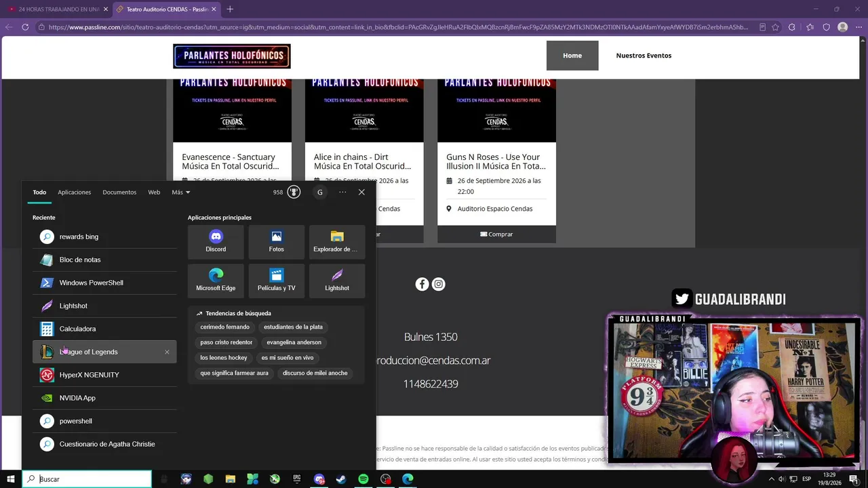Open the Windows Start button
Viewport: 868px width, 488px height.
pyautogui.click(x=11, y=479)
